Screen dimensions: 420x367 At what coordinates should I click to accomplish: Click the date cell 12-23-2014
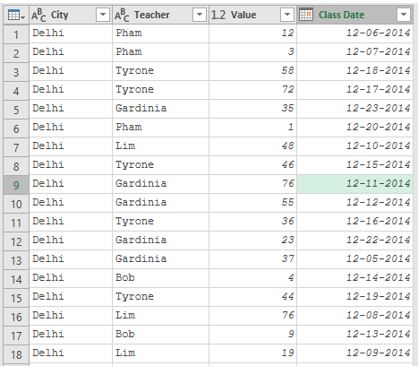pos(355,108)
